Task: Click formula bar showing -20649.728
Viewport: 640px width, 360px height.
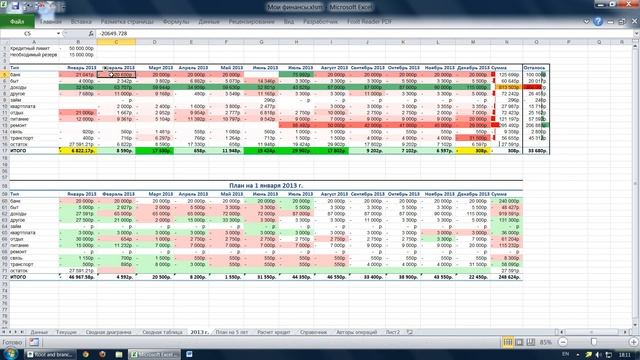Action: point(363,33)
